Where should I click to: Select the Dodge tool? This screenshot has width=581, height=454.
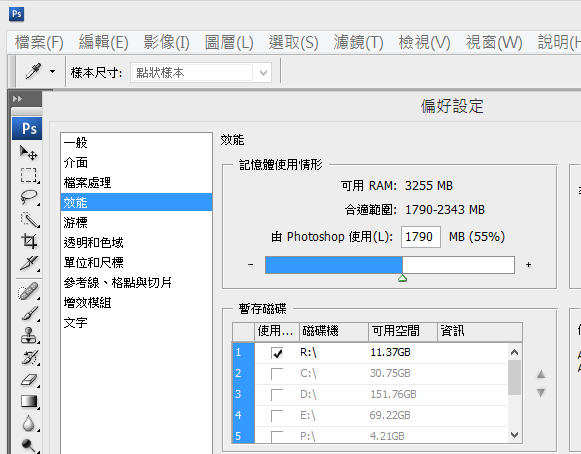click(x=29, y=445)
